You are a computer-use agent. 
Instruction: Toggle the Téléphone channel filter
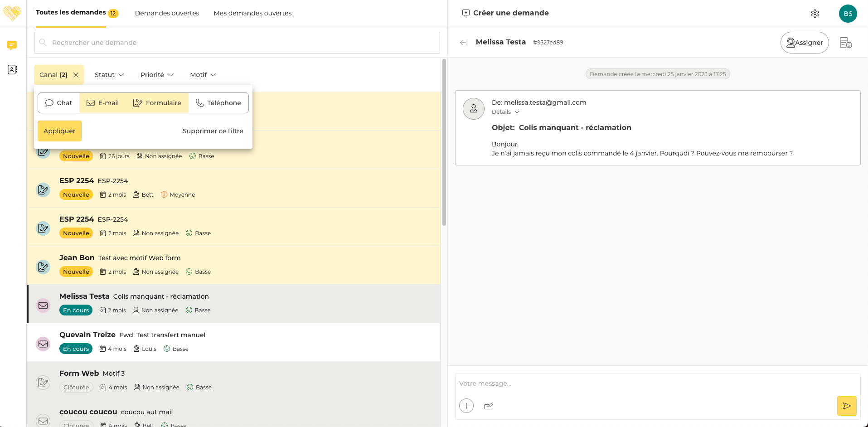pos(218,103)
